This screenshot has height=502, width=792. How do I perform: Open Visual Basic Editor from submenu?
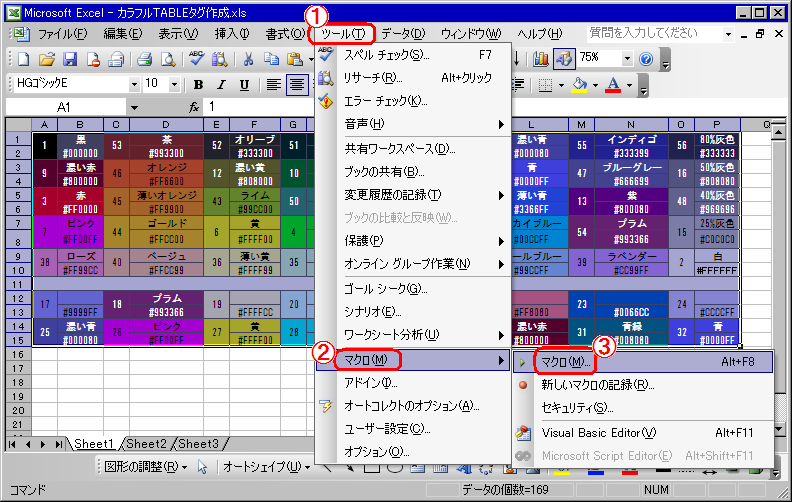[598, 433]
